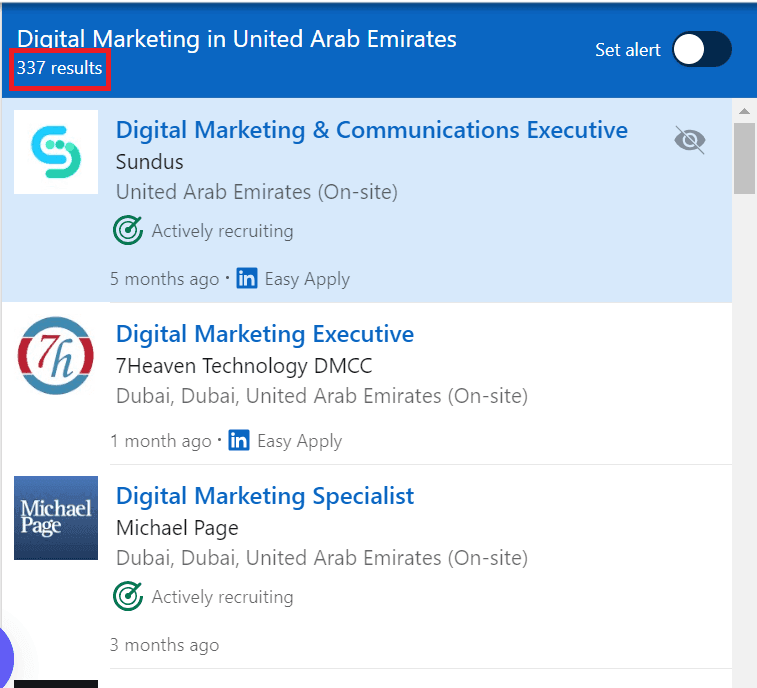Click Michael Page company name text
The width and height of the screenshot is (757, 688).
[177, 528]
